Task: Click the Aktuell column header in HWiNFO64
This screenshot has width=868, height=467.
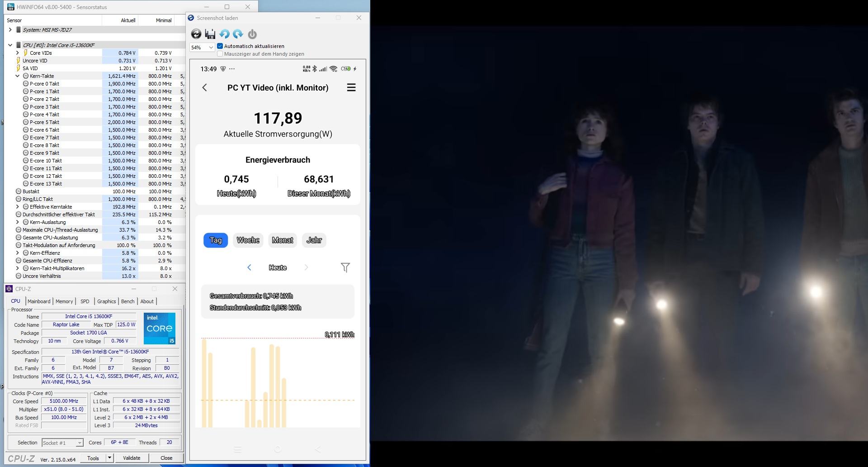Action: 120,20
